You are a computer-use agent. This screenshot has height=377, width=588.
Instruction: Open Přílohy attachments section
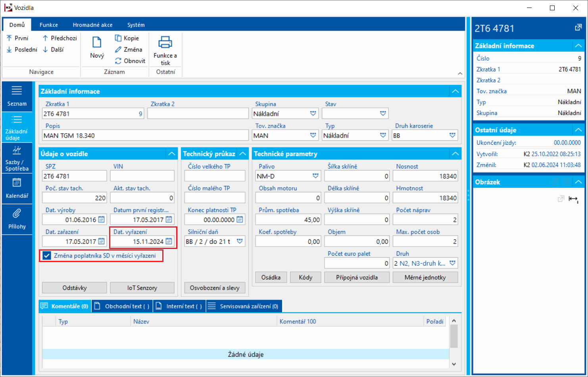(x=17, y=219)
